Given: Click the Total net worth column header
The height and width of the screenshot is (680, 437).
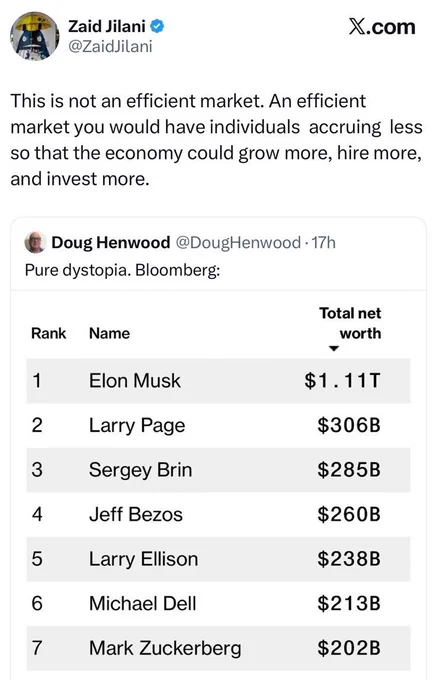Looking at the screenshot, I should pos(350,323).
